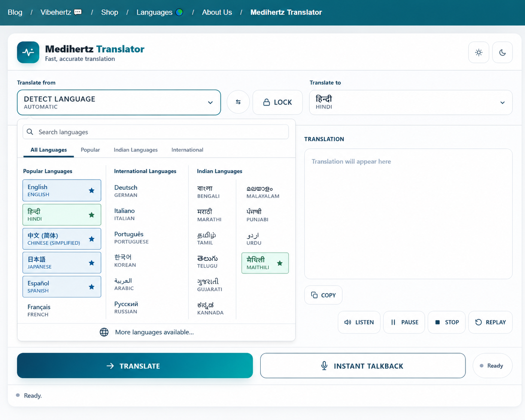Switch to the Popular tab

pos(90,150)
